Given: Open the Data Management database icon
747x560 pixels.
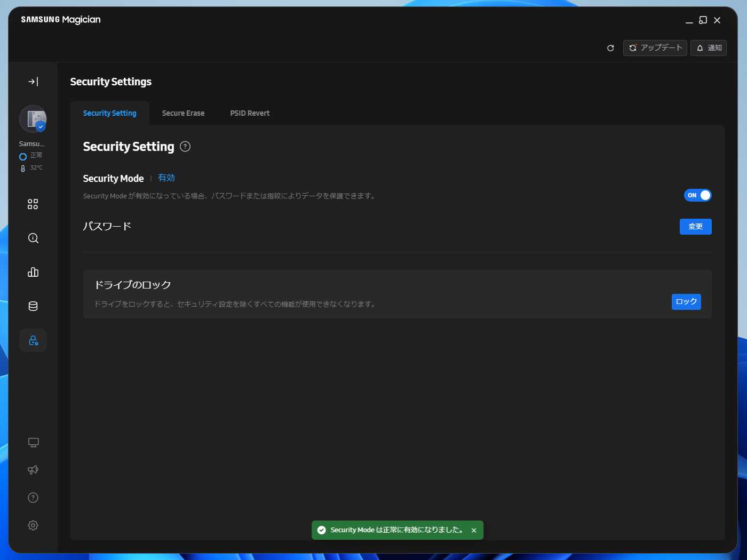Looking at the screenshot, I should click(33, 306).
